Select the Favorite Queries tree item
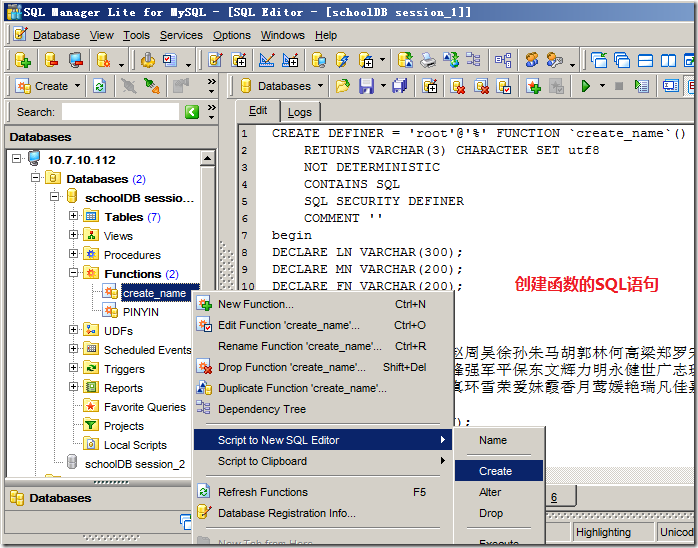 point(145,407)
